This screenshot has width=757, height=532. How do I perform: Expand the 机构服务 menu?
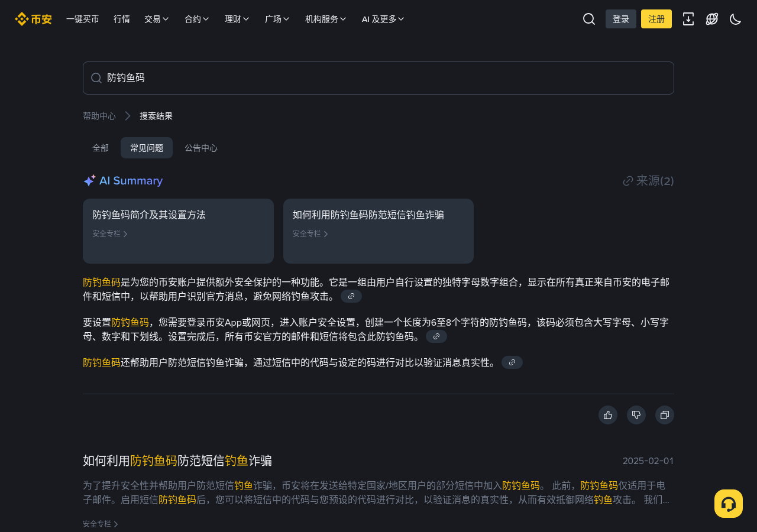coord(326,19)
